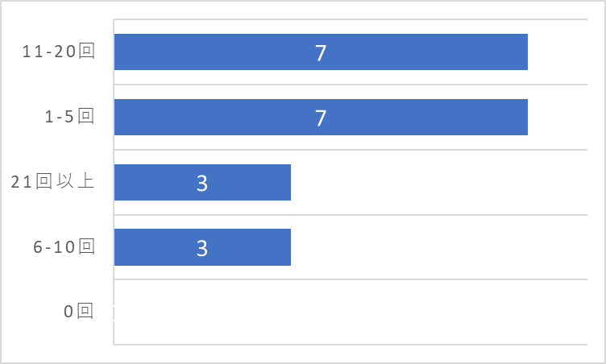Screen dimensions: 606x364
Task: Select the 0回 axis label
Action: coord(78,311)
